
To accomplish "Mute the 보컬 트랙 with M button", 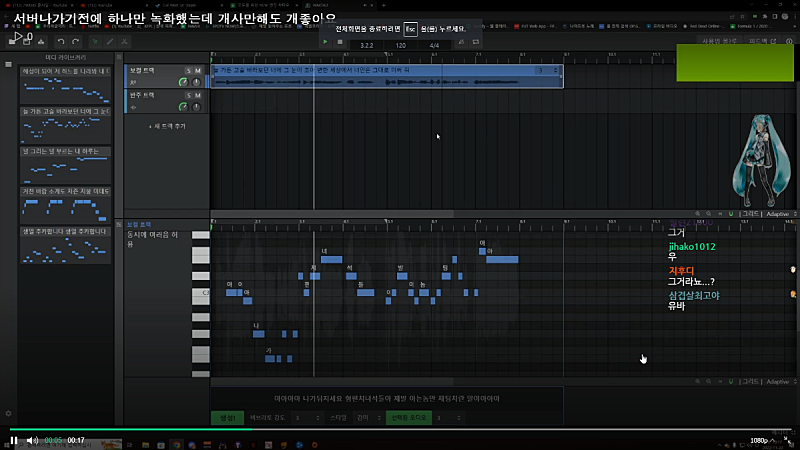I will click(x=198, y=70).
